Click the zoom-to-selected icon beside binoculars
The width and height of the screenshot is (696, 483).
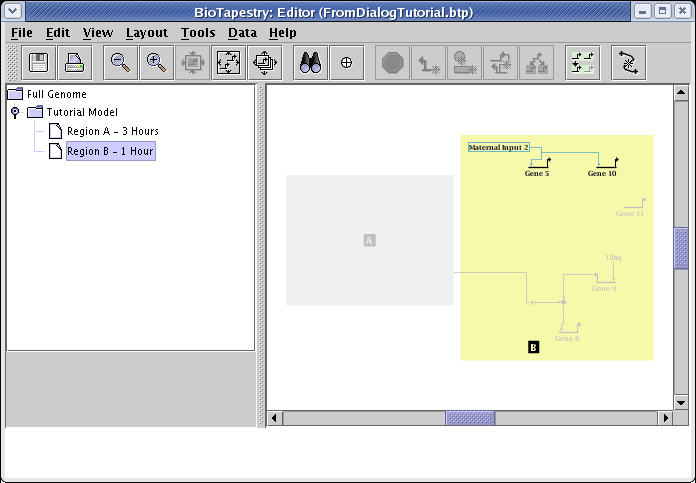(265, 62)
